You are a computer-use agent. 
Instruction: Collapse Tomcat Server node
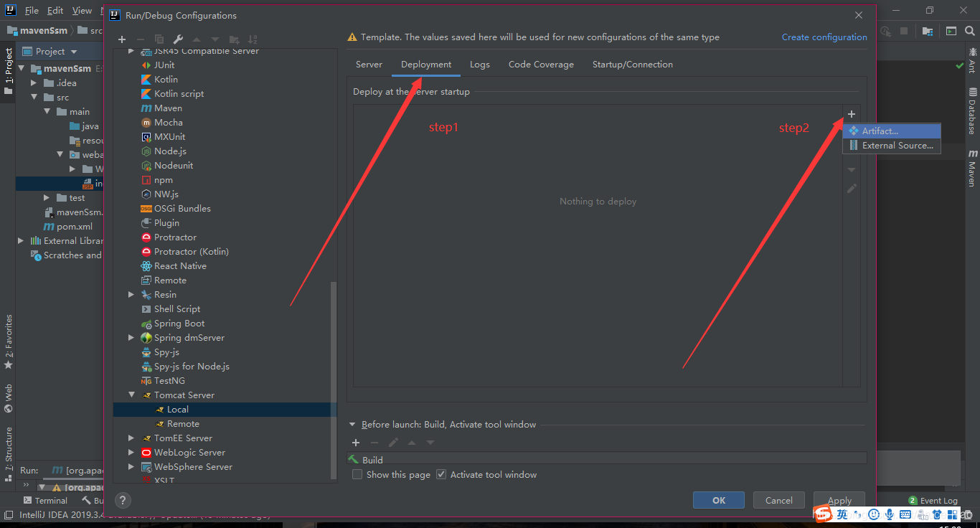coord(131,395)
